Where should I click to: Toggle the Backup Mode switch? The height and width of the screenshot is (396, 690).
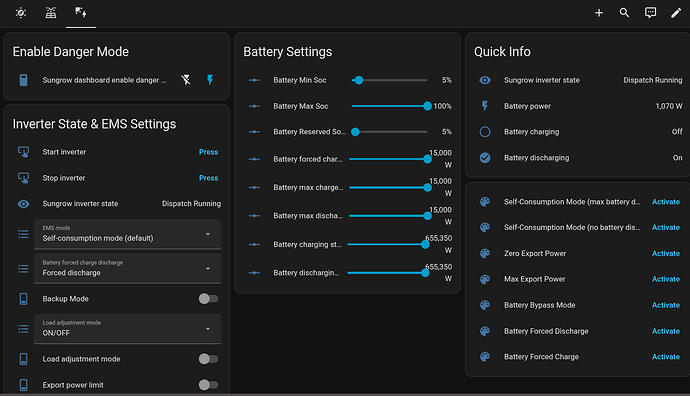(x=208, y=299)
